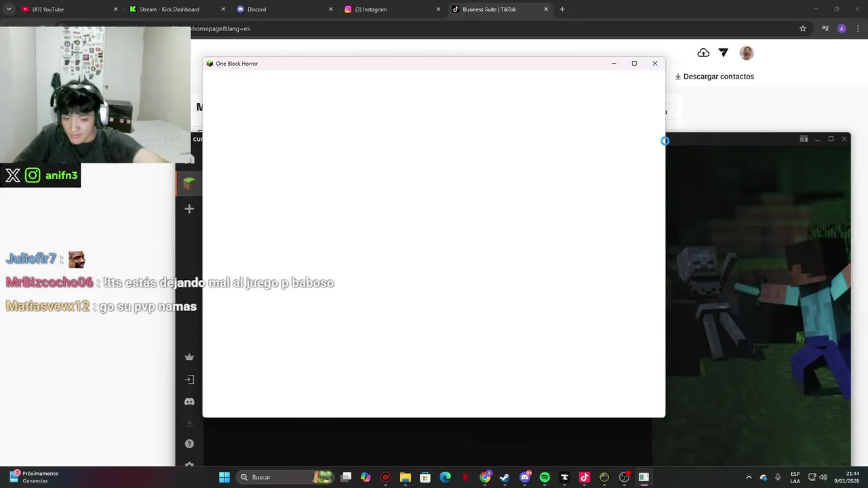The width and height of the screenshot is (868, 488).
Task: Click the sign-in arrow icon in launcher sidebar
Action: click(x=189, y=380)
